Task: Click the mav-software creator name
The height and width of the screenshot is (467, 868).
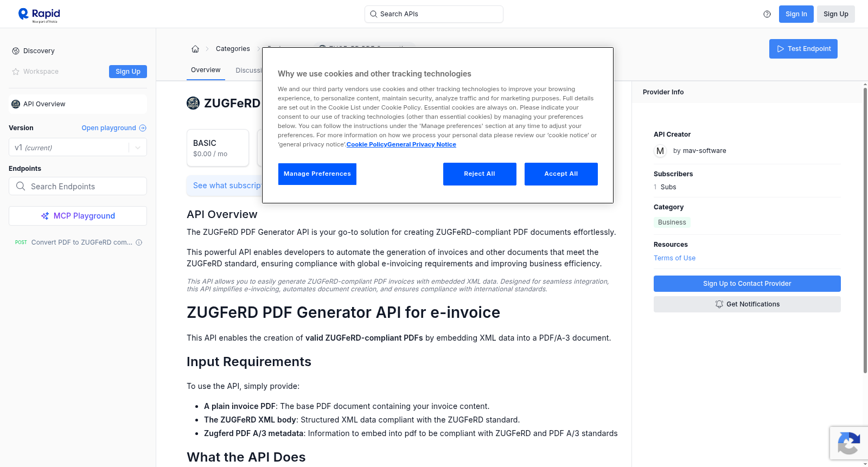Action: [x=704, y=151]
